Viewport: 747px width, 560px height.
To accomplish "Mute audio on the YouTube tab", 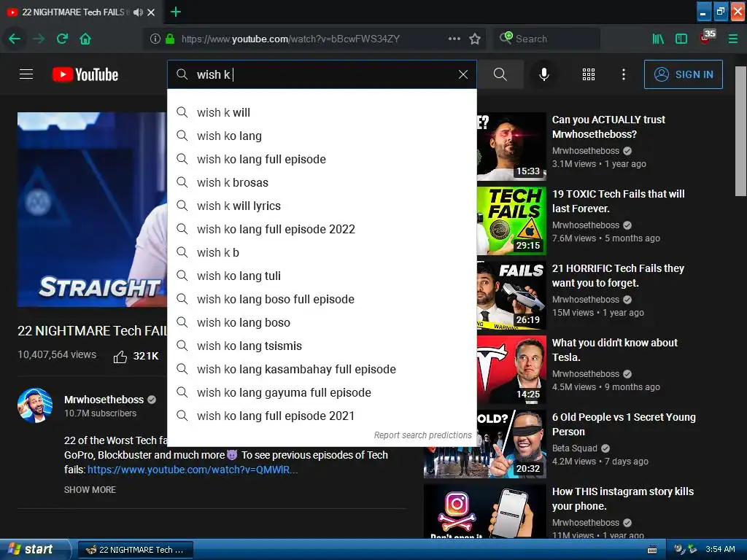I will point(138,12).
